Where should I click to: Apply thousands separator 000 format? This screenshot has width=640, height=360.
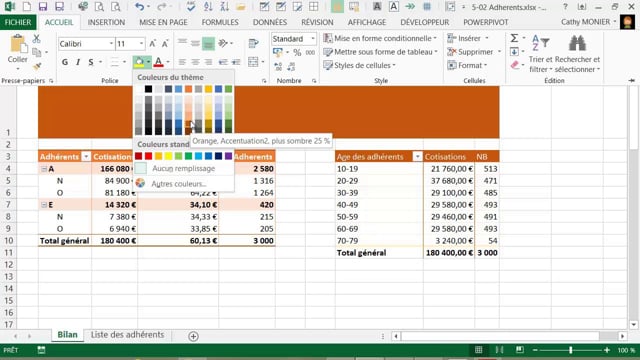[310, 52]
